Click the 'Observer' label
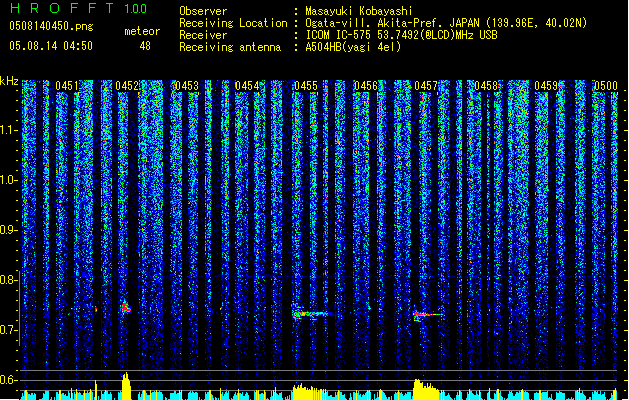Screen dimensions: 629x400 coord(203,11)
